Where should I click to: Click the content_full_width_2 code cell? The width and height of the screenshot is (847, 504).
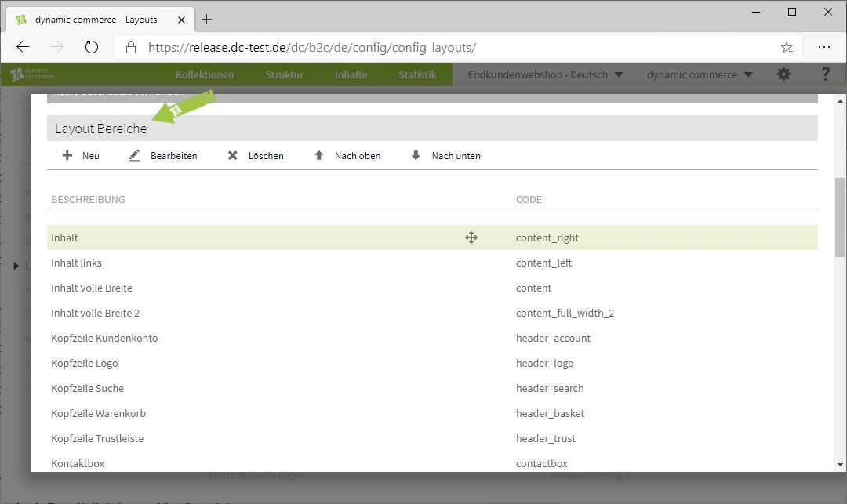coord(565,313)
